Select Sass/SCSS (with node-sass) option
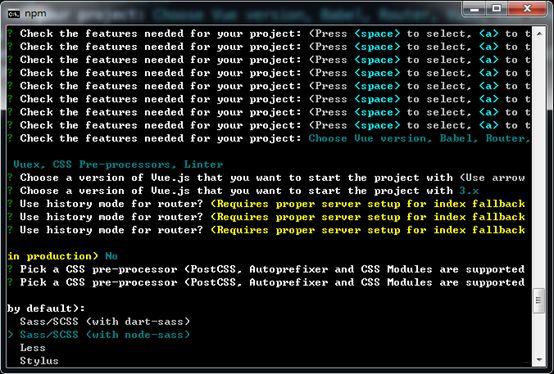 105,335
